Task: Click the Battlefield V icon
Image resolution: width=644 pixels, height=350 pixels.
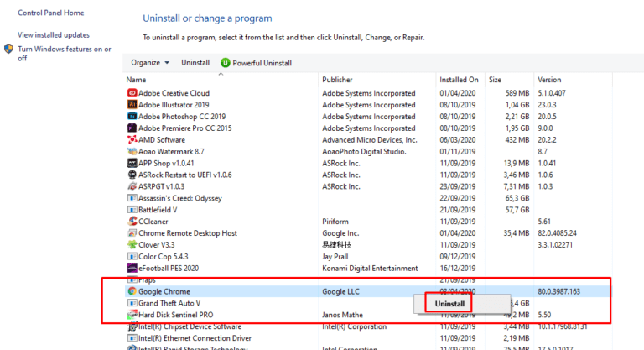Action: tap(132, 210)
